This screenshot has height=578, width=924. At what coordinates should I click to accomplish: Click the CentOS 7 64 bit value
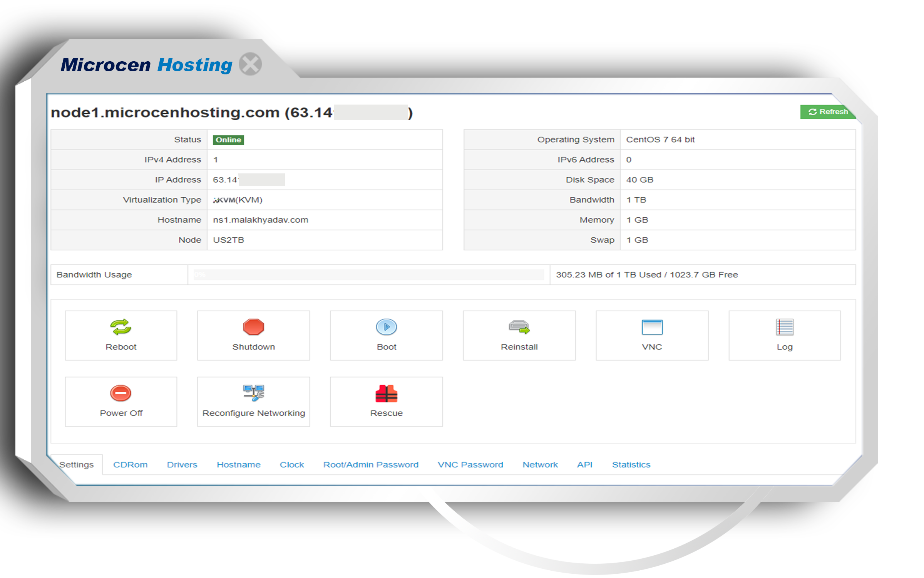[660, 139]
